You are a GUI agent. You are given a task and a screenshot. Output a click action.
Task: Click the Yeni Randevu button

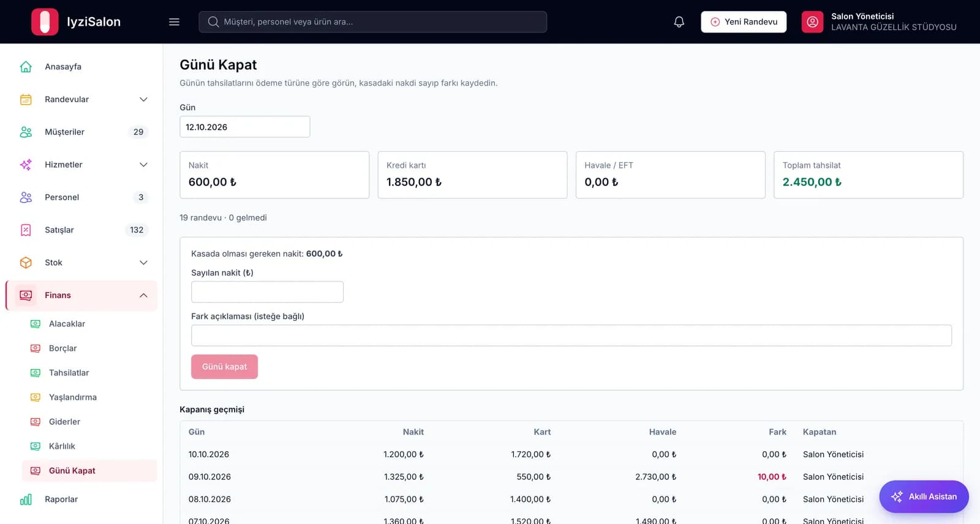tap(744, 22)
